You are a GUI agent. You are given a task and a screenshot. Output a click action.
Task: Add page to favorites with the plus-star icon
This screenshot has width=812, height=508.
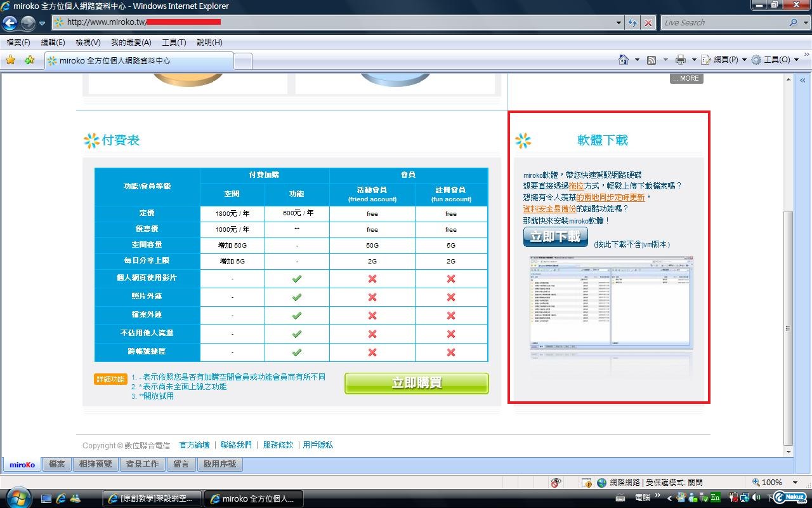pos(29,60)
